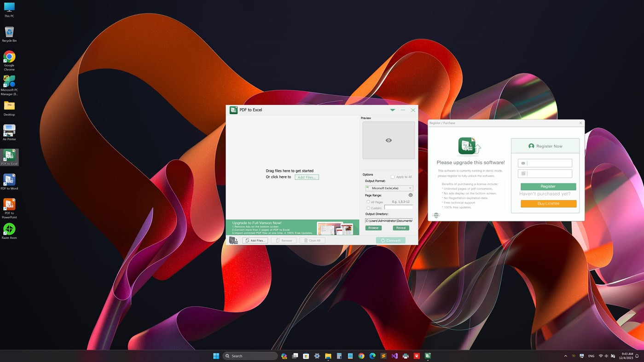Open the Settings gear on the taskbar
The image size is (644, 362).
pyautogui.click(x=317, y=356)
